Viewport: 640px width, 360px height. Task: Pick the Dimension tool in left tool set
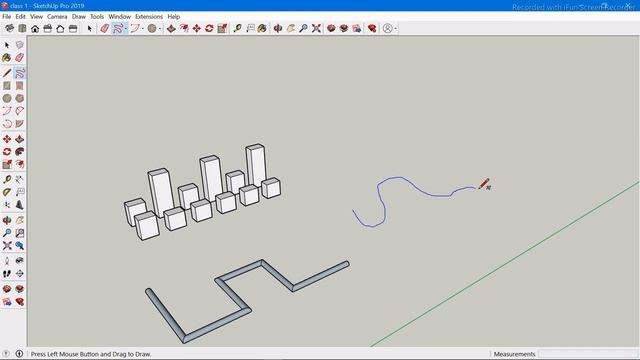(x=20, y=179)
